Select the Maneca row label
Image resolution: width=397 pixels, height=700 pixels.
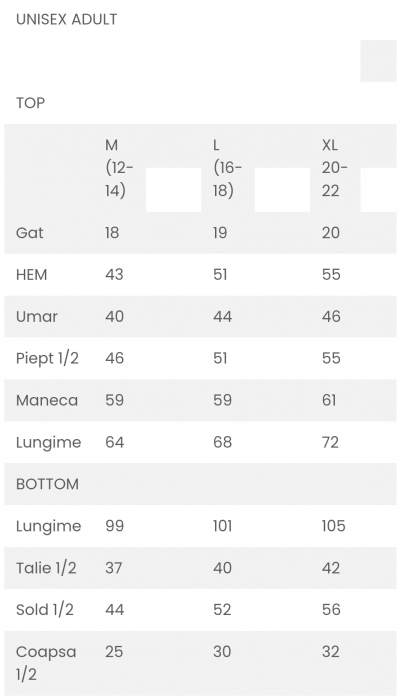pos(47,400)
